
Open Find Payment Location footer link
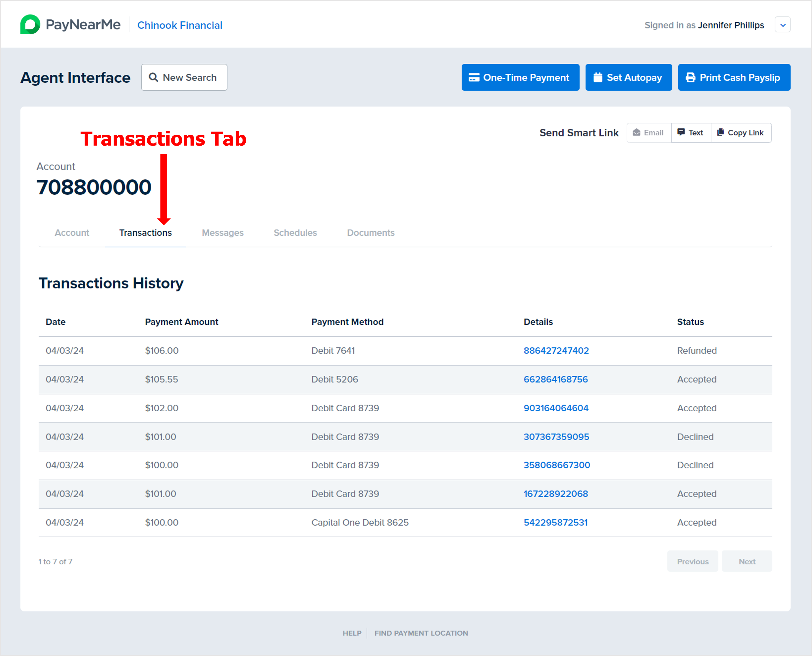pyautogui.click(x=421, y=633)
